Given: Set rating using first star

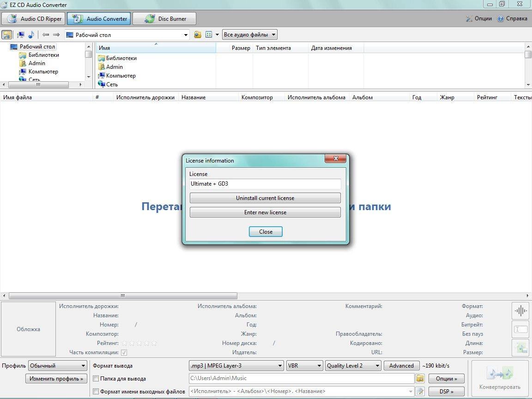Looking at the screenshot, I should pos(125,344).
